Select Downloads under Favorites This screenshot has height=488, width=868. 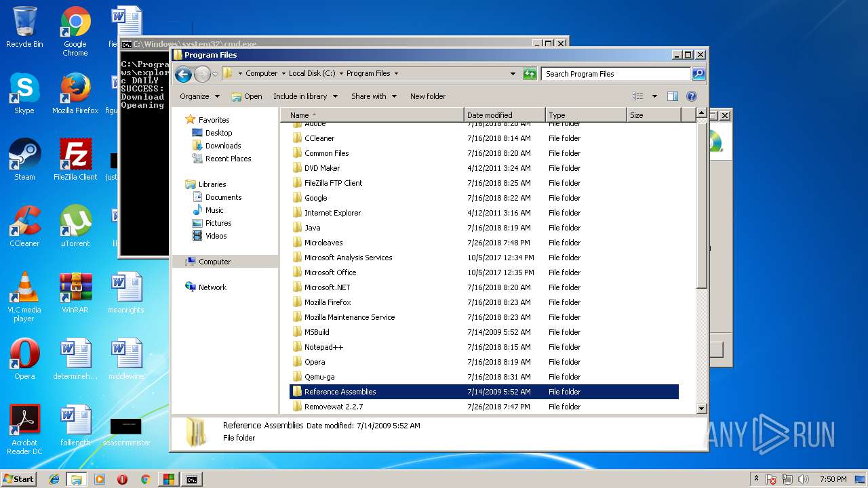(x=223, y=146)
